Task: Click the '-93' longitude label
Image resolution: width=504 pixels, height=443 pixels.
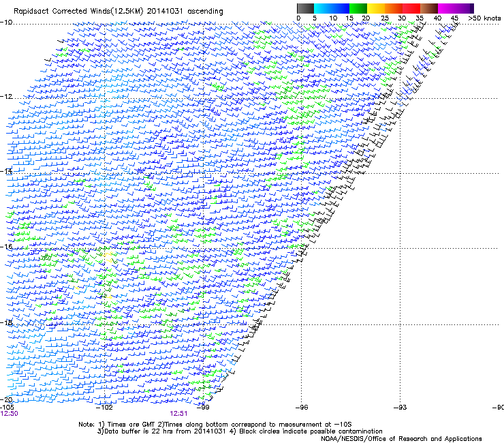Action: tap(400, 408)
